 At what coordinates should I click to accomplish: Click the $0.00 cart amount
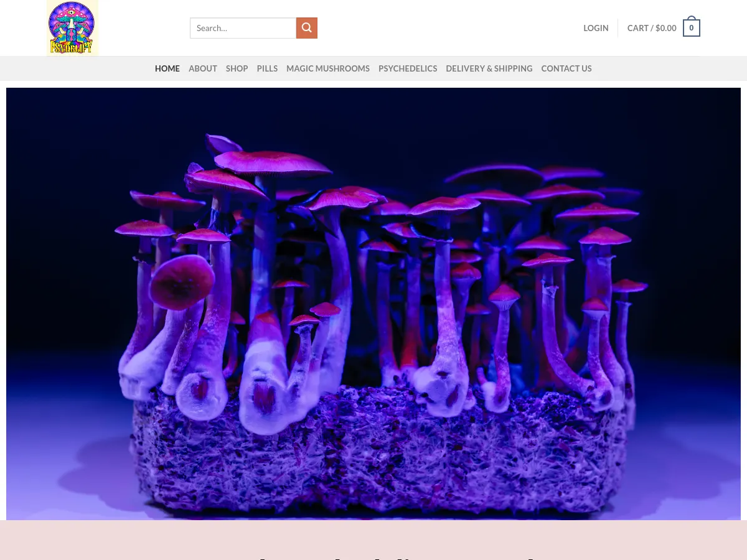(666, 27)
